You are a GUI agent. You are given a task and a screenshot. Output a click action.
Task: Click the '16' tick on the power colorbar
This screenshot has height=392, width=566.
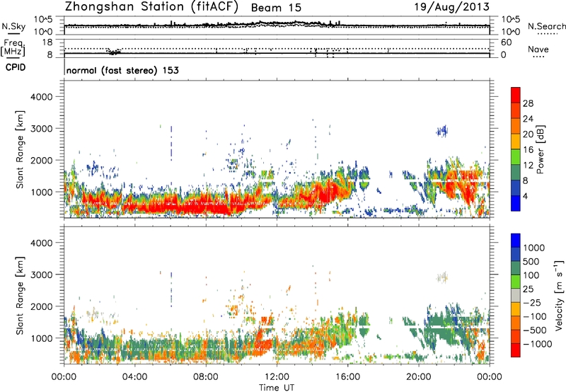(528, 150)
